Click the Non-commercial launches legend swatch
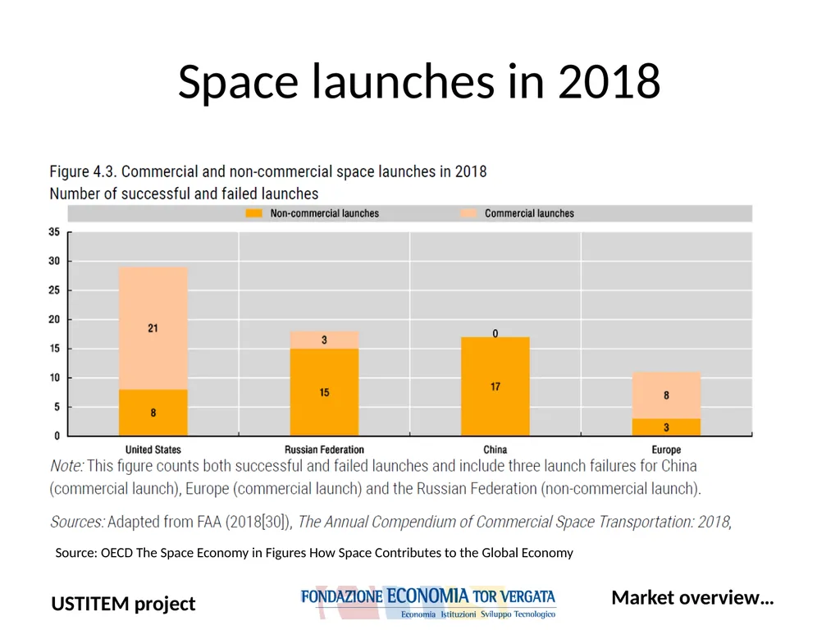This screenshot has height=630, width=840. pyautogui.click(x=254, y=213)
